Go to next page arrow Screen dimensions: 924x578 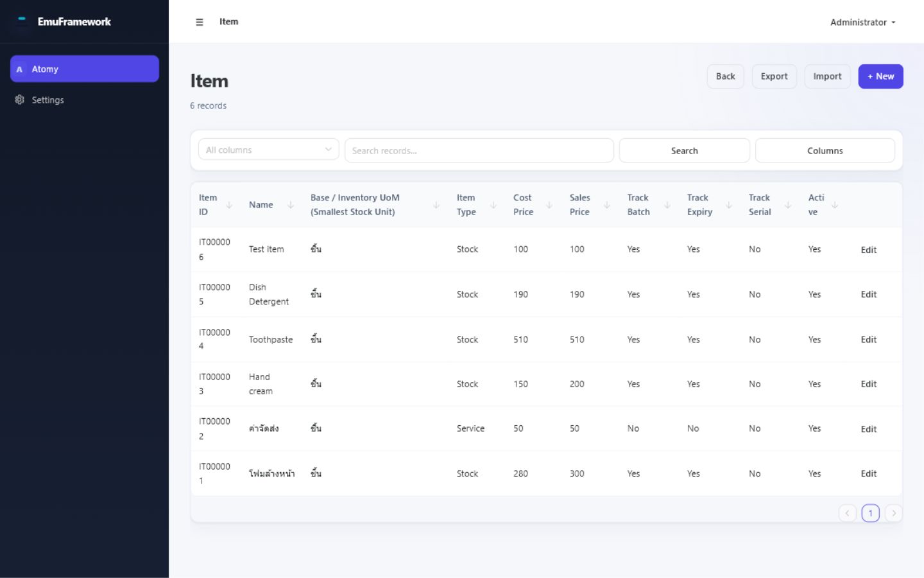pyautogui.click(x=894, y=513)
